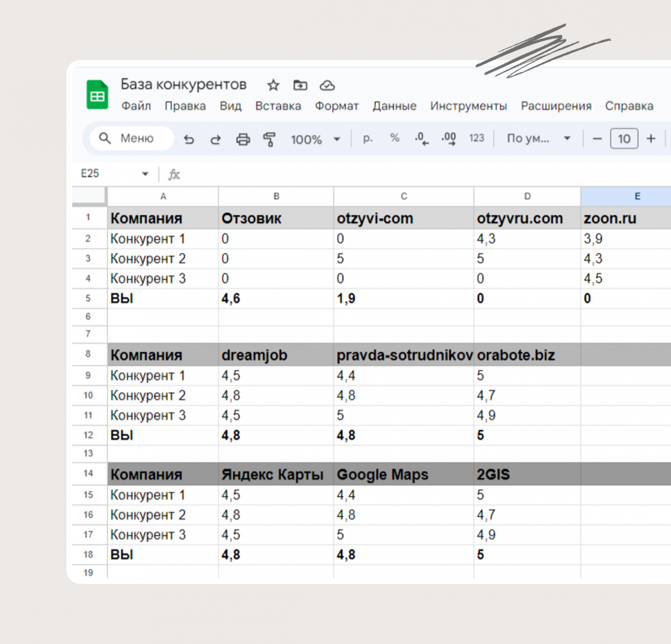
Task: Select column C header
Action: coord(403,196)
